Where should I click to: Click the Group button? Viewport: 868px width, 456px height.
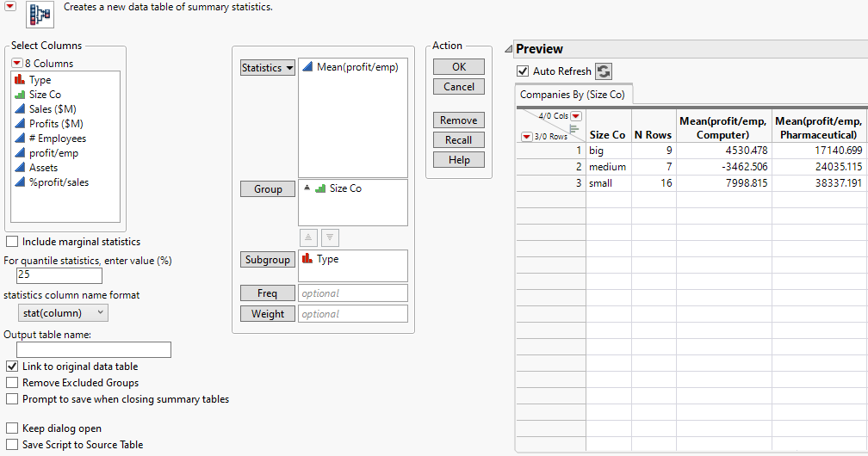[x=267, y=188]
